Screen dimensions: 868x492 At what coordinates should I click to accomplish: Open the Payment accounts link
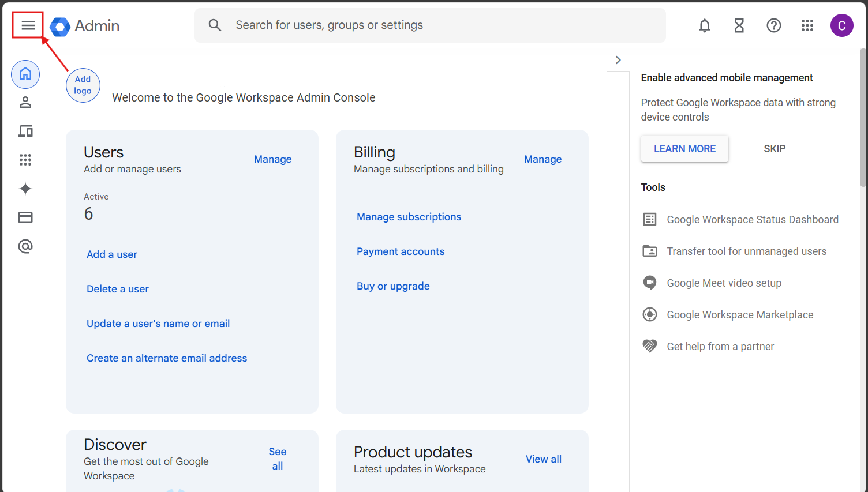tap(401, 251)
